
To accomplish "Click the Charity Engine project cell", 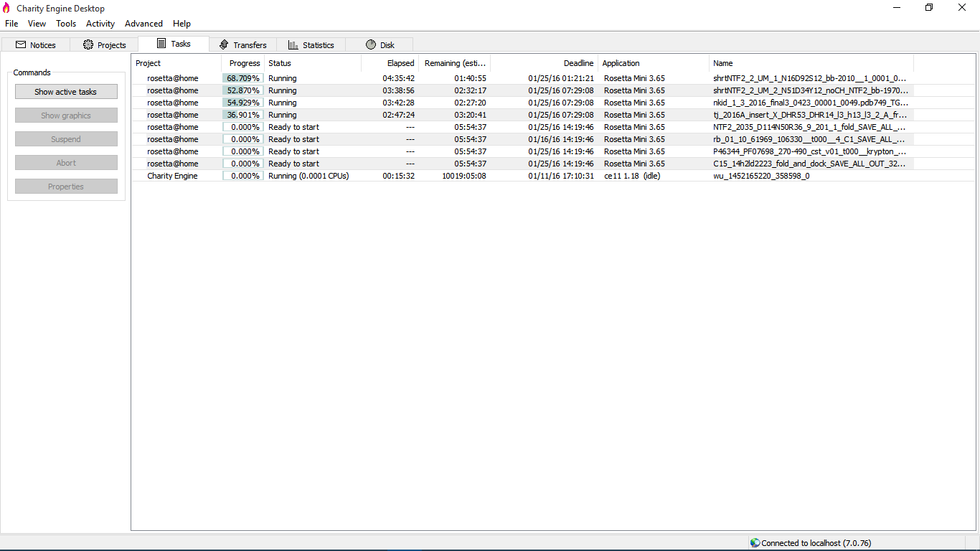I will pos(172,176).
